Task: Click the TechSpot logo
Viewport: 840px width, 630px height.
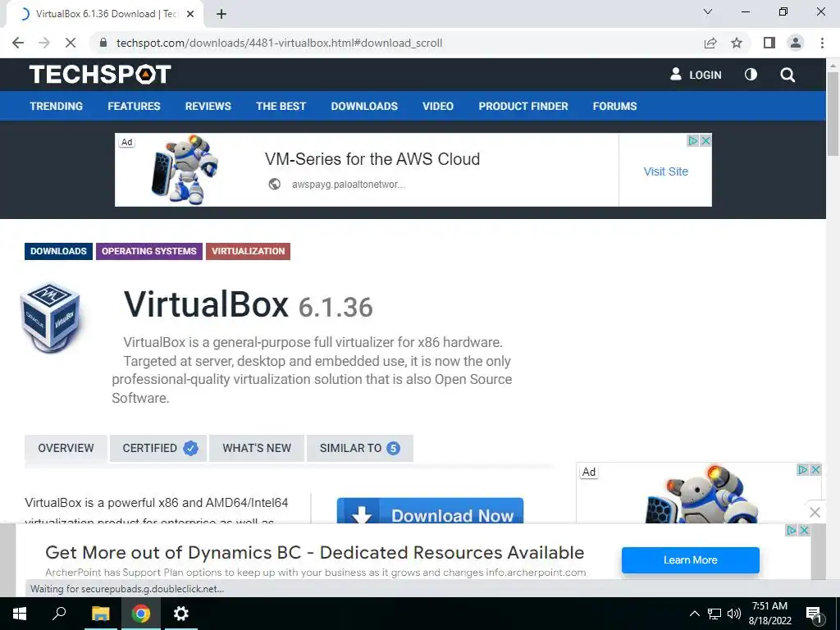Action: 100,75
